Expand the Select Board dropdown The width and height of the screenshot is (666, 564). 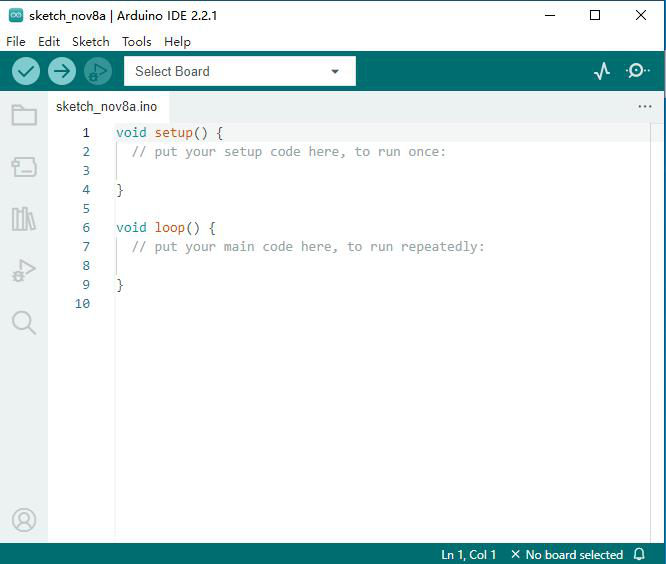point(240,71)
